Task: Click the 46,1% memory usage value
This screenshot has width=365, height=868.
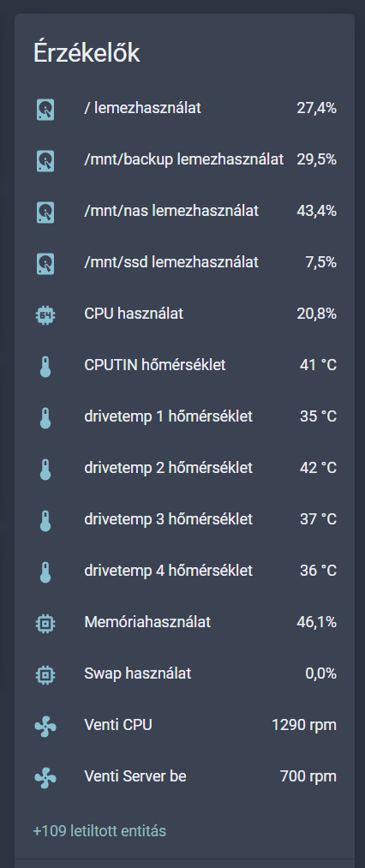Action: (x=317, y=622)
